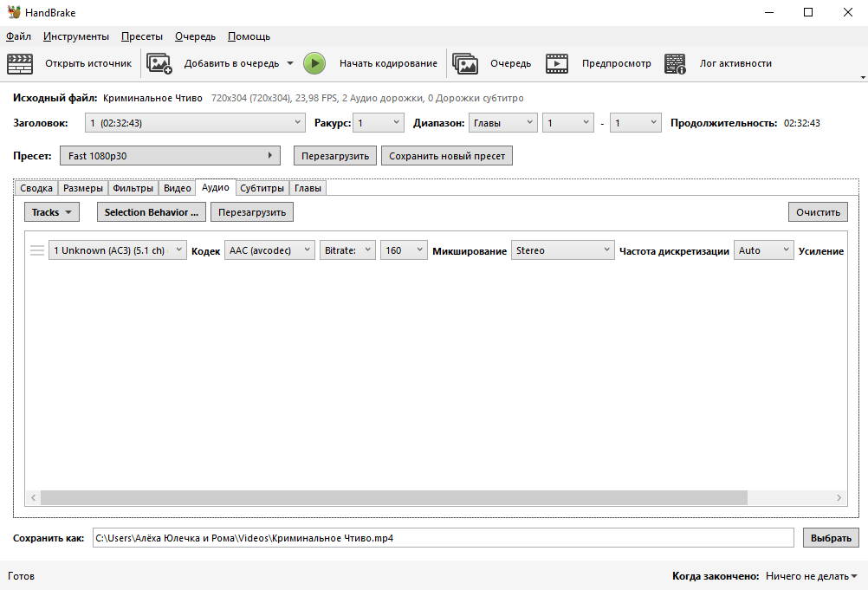Image resolution: width=868 pixels, height=590 pixels.
Task: Open Предпросмотр from the toolbar
Action: pos(616,63)
